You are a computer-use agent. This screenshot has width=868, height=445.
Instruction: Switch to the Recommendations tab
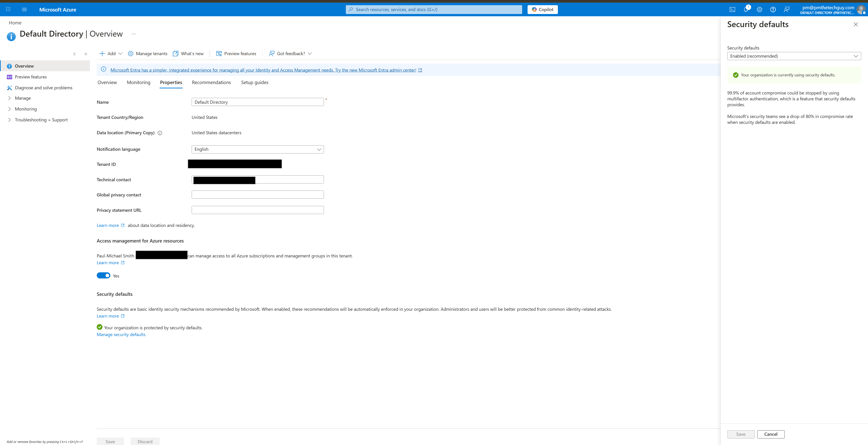[x=211, y=82]
